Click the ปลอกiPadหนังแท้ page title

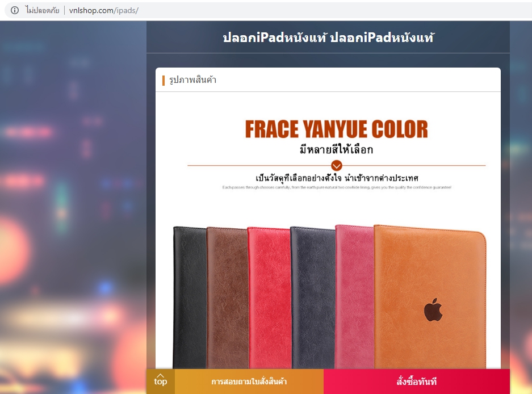[x=328, y=37]
